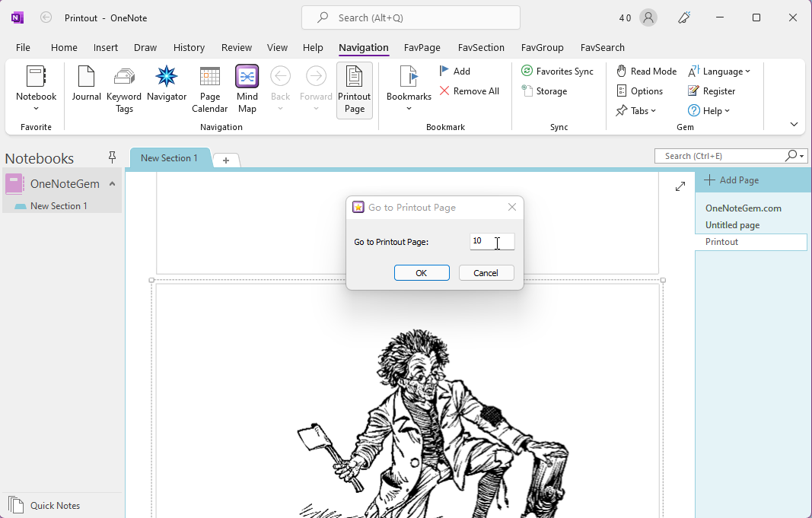Open the account profile icon
The height and width of the screenshot is (518, 812).
point(648,17)
